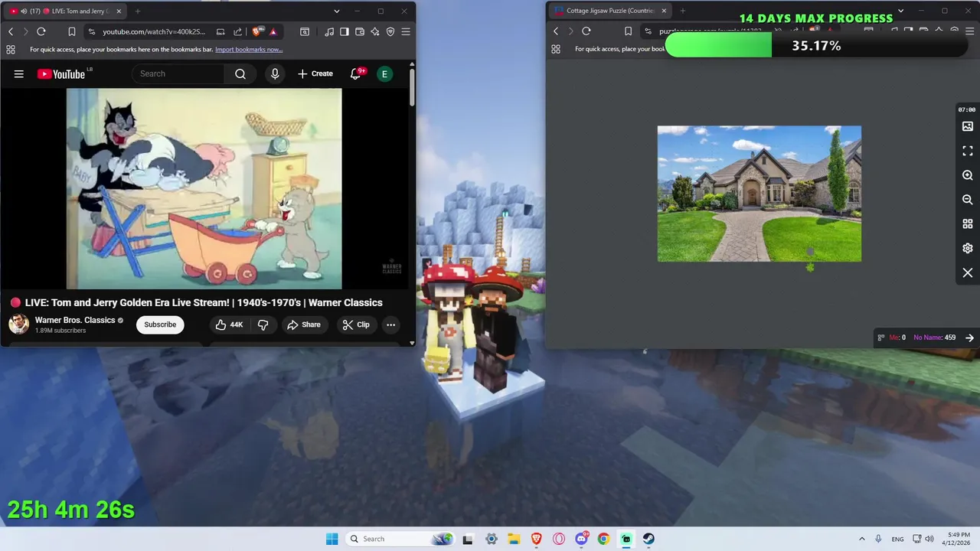
Task: Open Leo AI sparkle icon
Action: click(x=375, y=31)
